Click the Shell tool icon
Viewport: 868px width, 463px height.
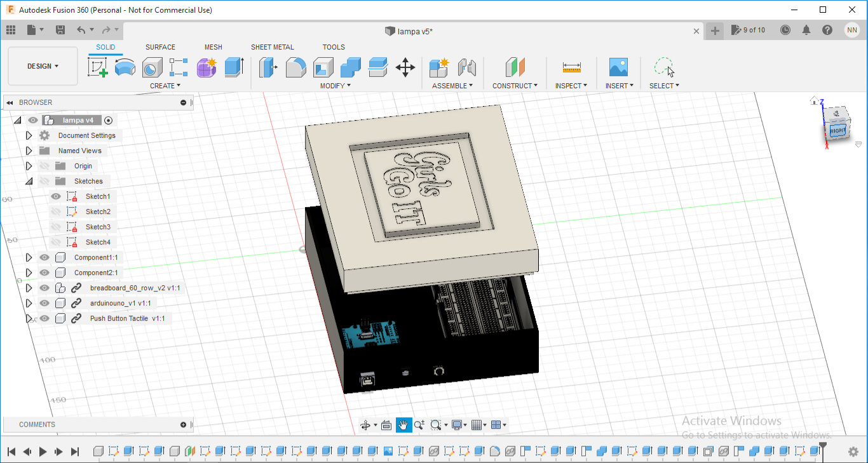point(323,67)
